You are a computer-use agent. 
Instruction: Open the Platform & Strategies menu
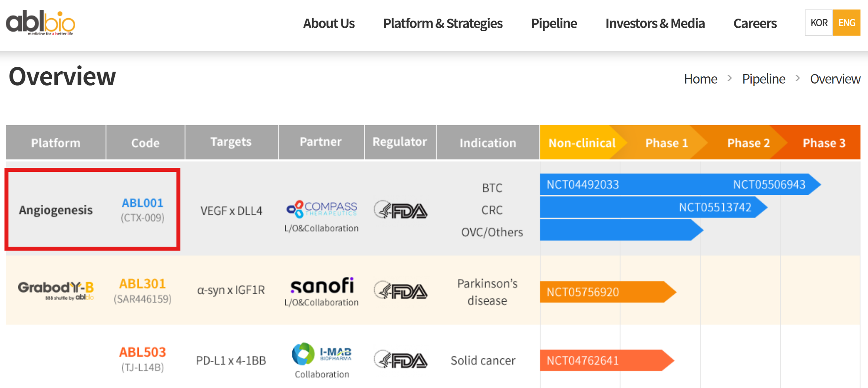coord(443,23)
